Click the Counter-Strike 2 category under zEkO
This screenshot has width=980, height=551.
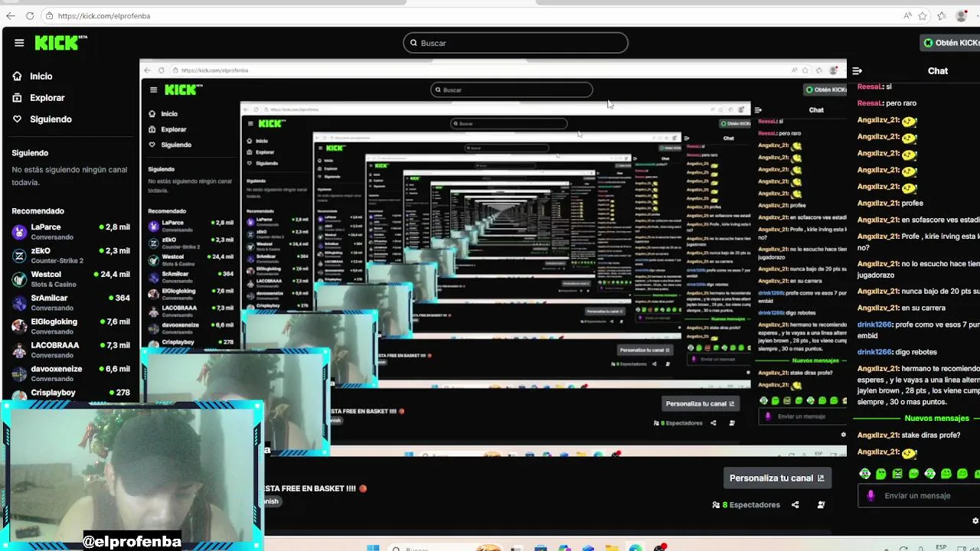click(x=57, y=261)
